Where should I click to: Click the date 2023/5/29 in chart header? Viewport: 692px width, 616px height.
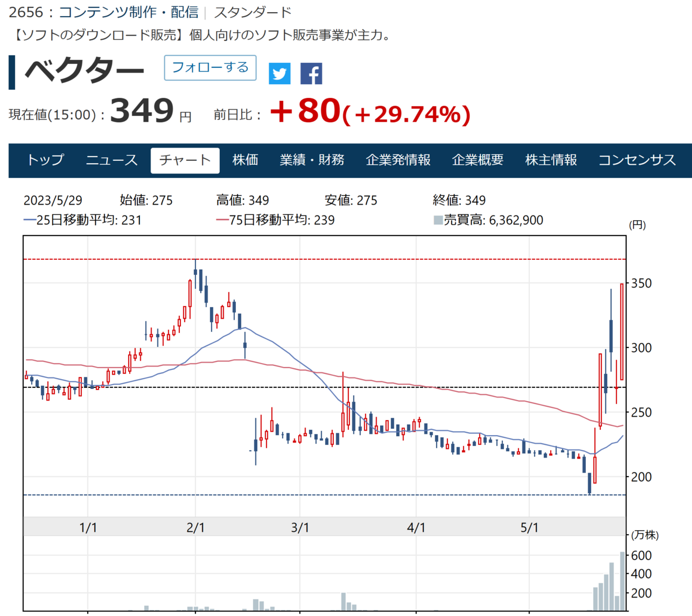[x=53, y=201]
